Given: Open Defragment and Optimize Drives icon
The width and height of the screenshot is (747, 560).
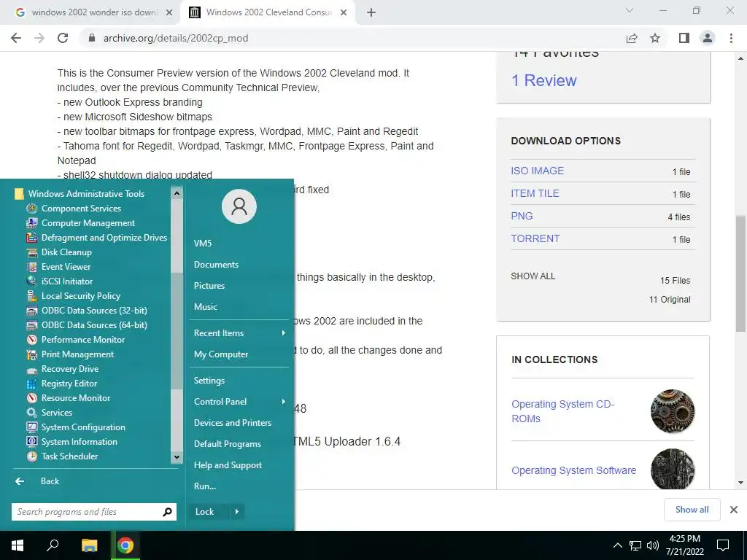Looking at the screenshot, I should click(x=32, y=238).
